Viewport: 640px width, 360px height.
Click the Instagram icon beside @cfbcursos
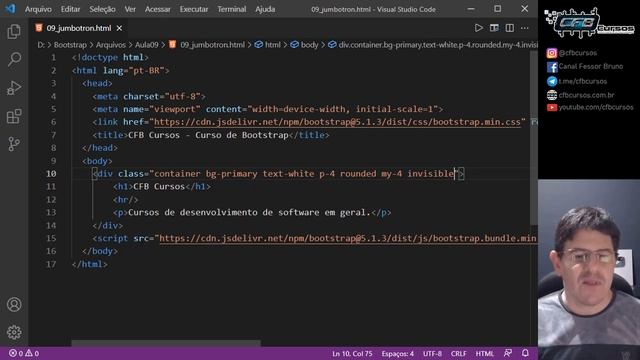click(x=551, y=53)
